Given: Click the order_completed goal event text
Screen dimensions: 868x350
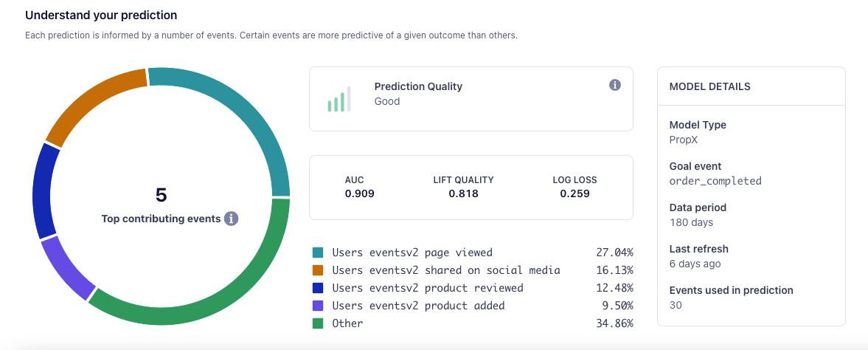Looking at the screenshot, I should pyautogui.click(x=715, y=181).
